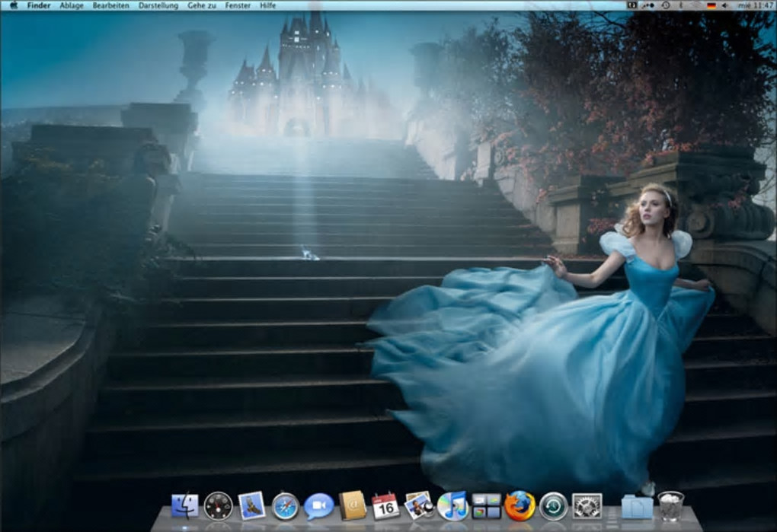
Task: Open the Finder application menu
Action: point(39,5)
